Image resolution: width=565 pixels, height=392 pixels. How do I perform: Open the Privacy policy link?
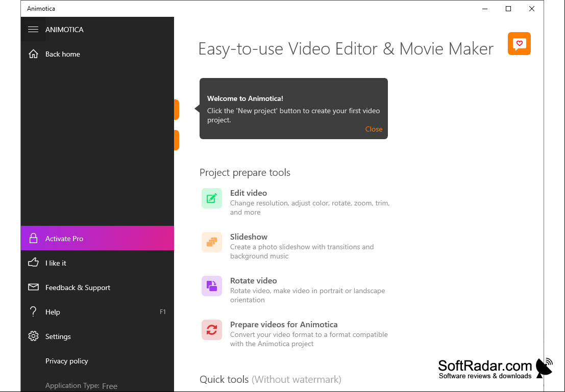click(x=67, y=361)
